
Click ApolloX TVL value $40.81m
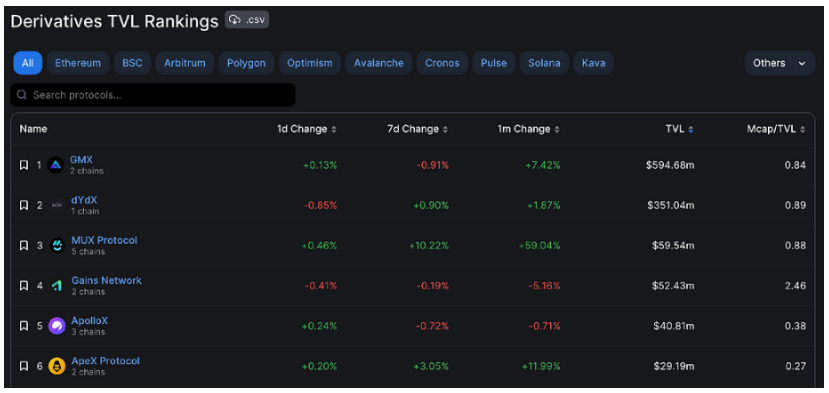(x=673, y=326)
